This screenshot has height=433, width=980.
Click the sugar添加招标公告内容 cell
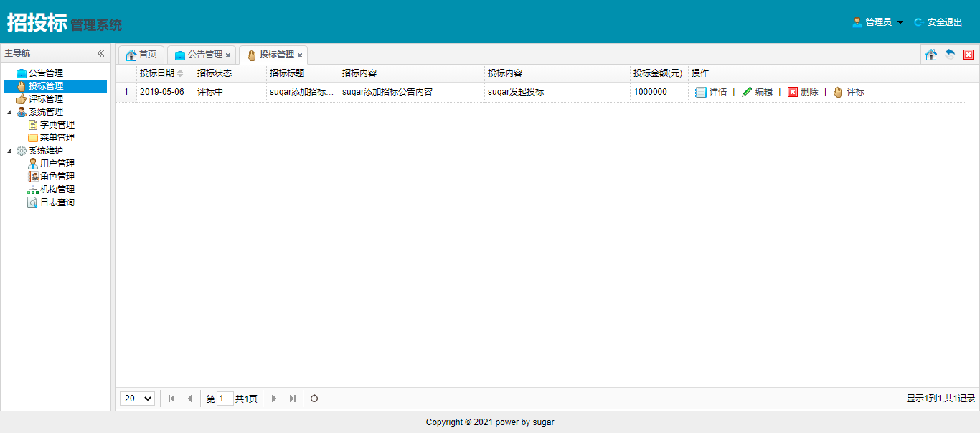[x=412, y=92]
